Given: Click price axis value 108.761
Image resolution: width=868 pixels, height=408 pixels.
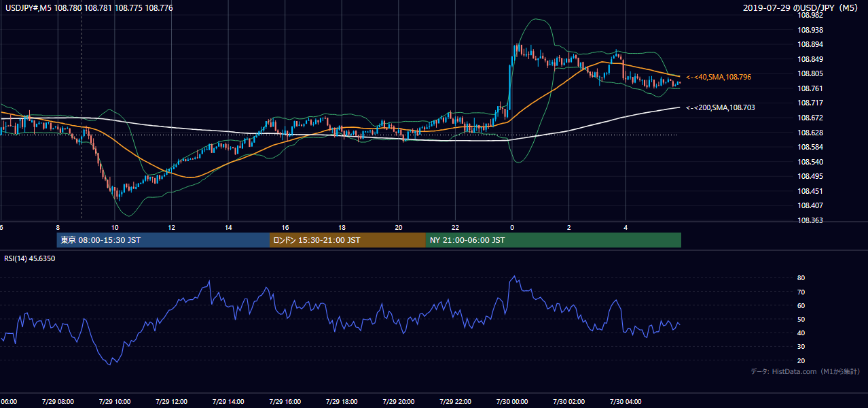Looking at the screenshot, I should pyautogui.click(x=810, y=88).
